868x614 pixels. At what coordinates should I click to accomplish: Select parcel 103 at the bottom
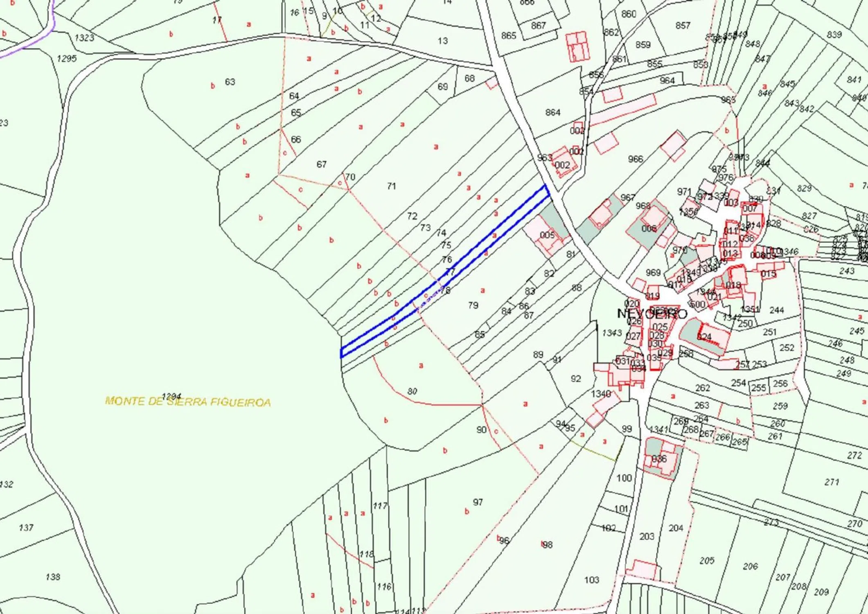point(591,580)
